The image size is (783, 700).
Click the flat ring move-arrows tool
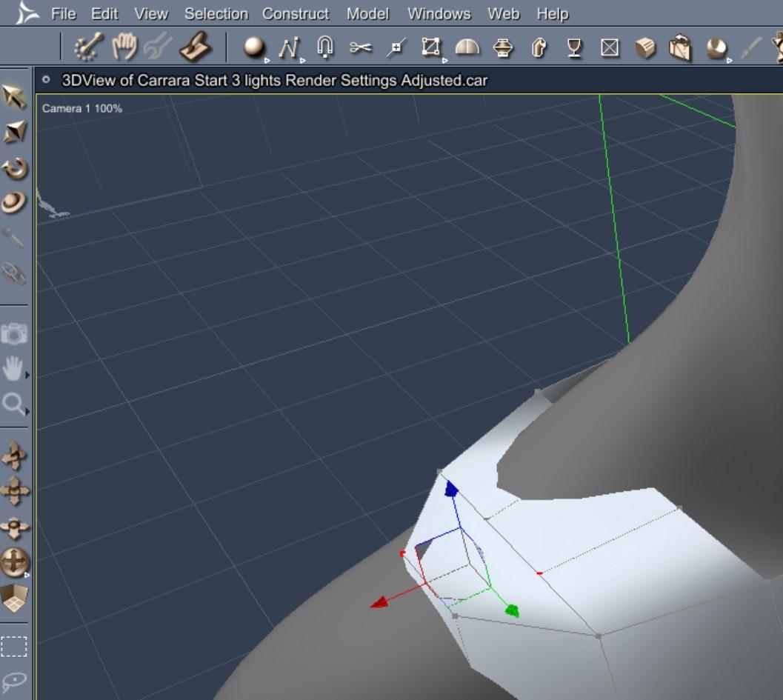coord(14,527)
